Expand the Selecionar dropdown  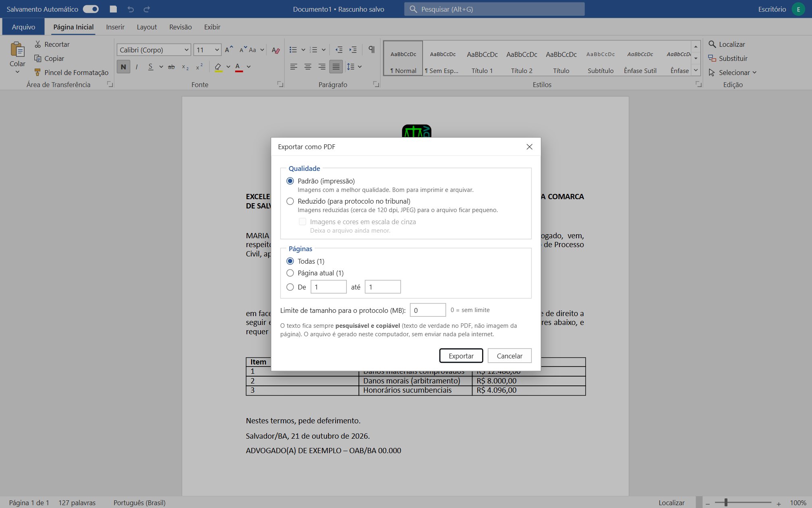(754, 73)
